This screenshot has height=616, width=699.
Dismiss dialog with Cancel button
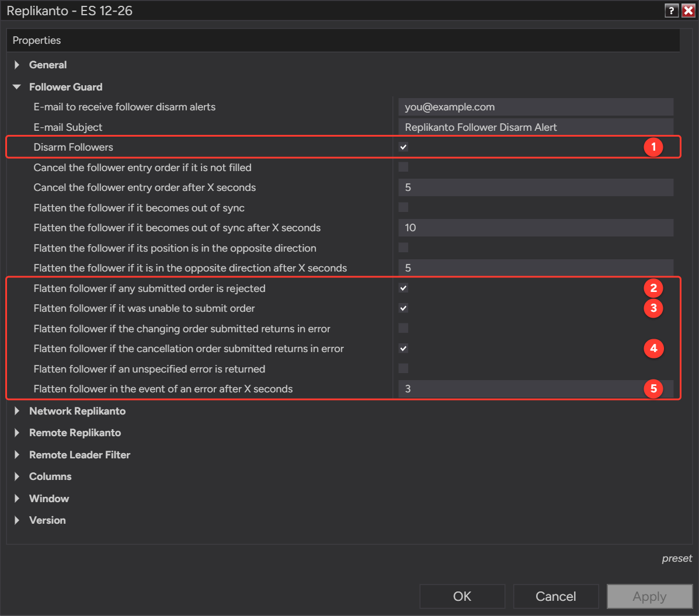[556, 596]
